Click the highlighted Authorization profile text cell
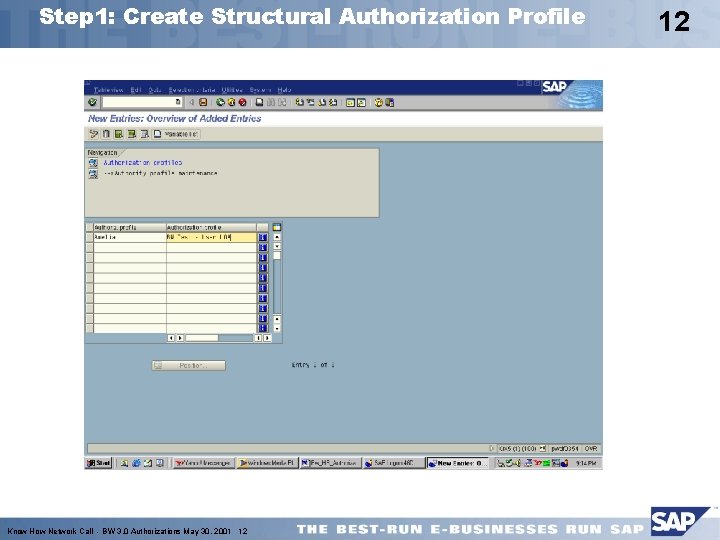This screenshot has width=720, height=540. coord(211,237)
